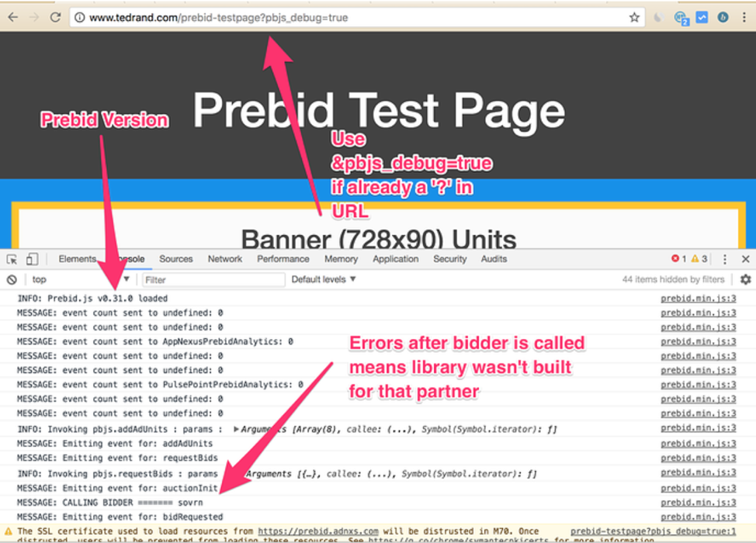Screen dimensions: 756x543
Task: Open the Chrome three-dot menu
Action: point(744,17)
